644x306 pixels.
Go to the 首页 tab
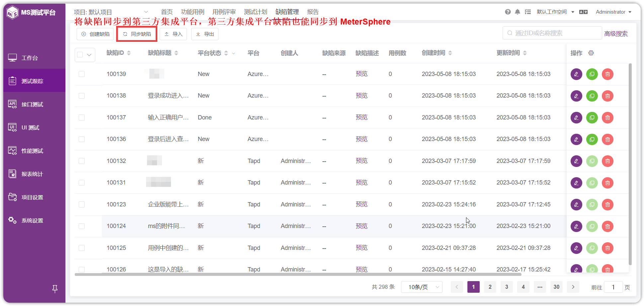click(x=167, y=12)
